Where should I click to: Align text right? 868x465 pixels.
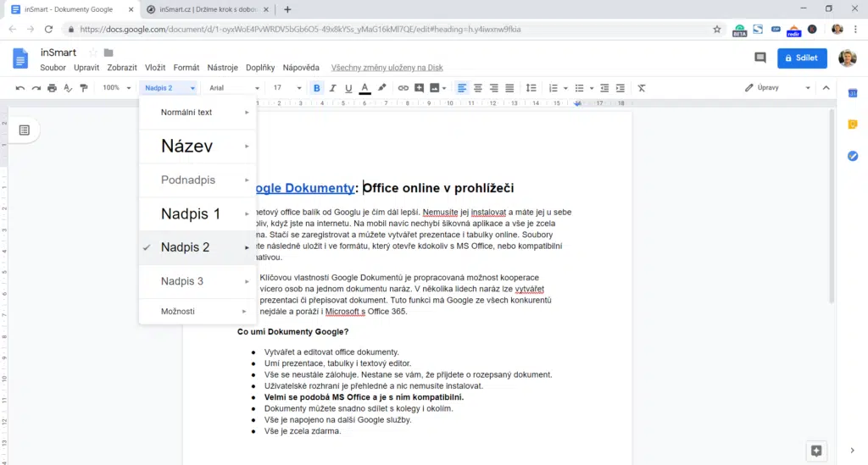(x=494, y=88)
